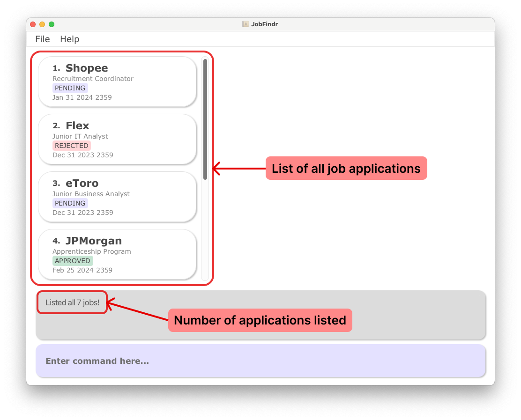Click the Jan 31 2024 2359 deadline
The width and height of the screenshot is (521, 420).
[x=82, y=97]
